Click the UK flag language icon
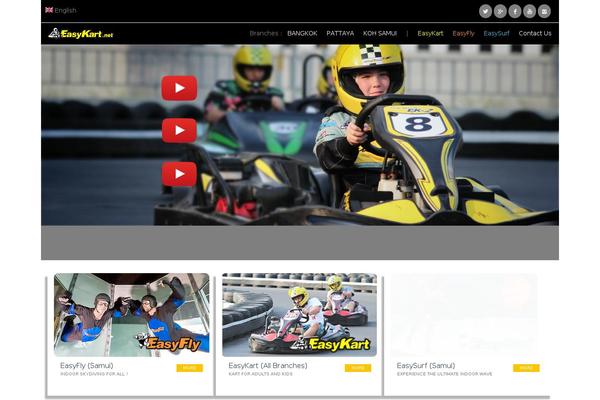 [x=49, y=10]
